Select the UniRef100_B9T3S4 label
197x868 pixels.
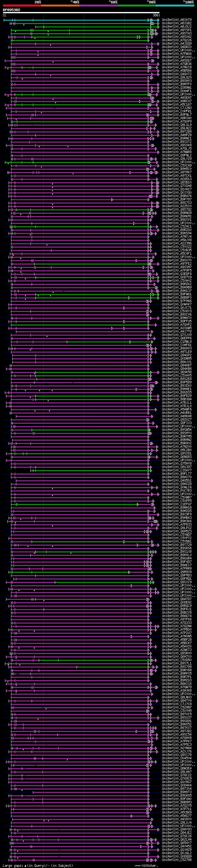177,789
